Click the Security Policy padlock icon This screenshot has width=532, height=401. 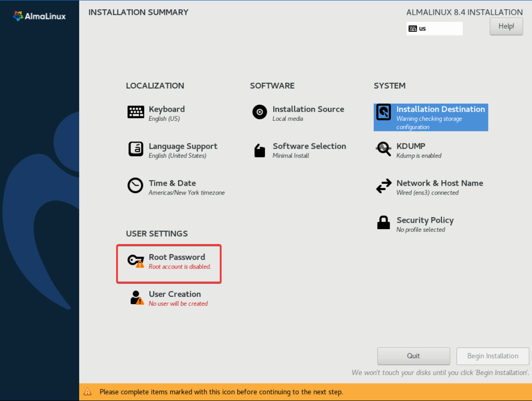click(384, 223)
